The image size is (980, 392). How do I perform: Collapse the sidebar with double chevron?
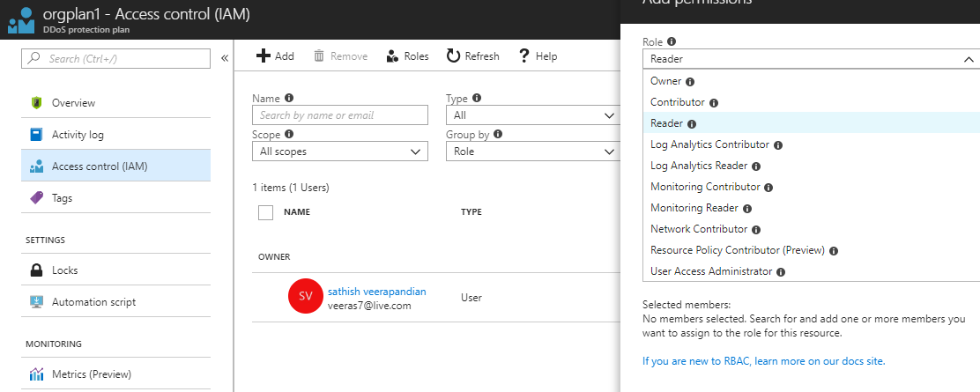click(224, 58)
